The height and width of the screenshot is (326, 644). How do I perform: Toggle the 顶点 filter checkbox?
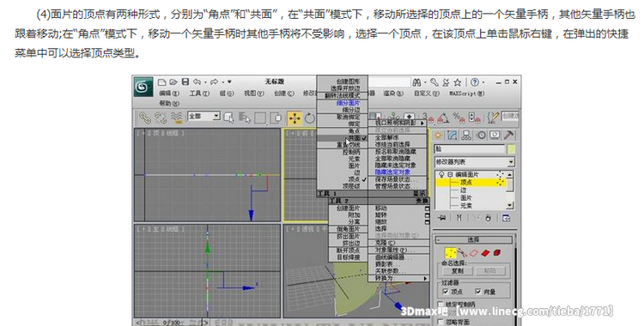pyautogui.click(x=445, y=292)
